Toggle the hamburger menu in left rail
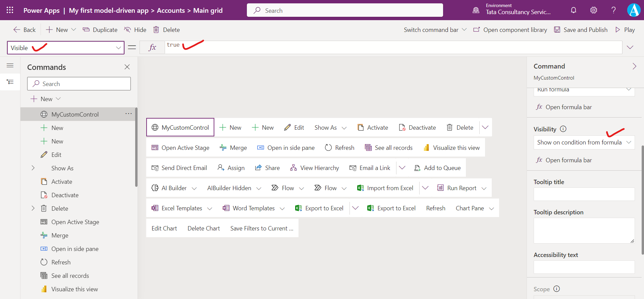Screen dimensions: 644x299 10,66
